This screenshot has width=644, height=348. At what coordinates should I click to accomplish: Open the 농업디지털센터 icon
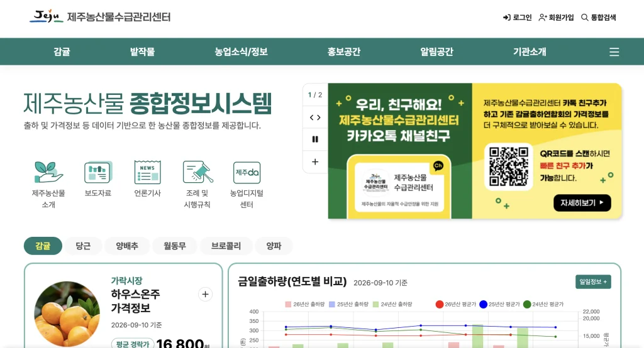click(x=247, y=184)
